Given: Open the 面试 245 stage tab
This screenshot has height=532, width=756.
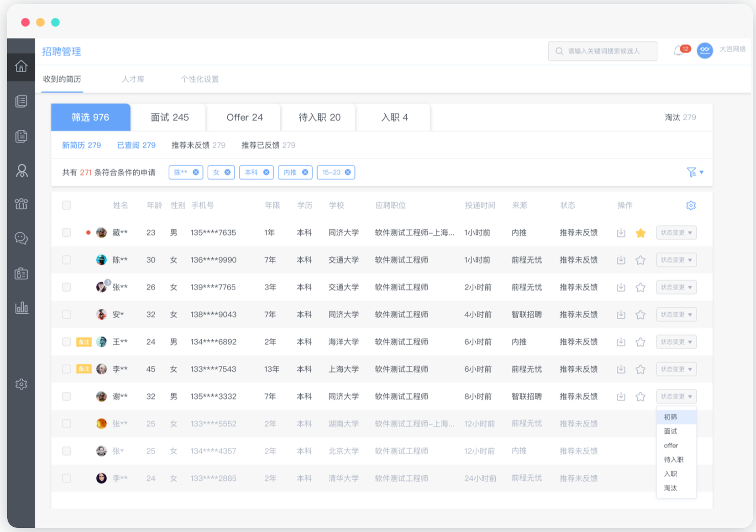Looking at the screenshot, I should tap(170, 117).
